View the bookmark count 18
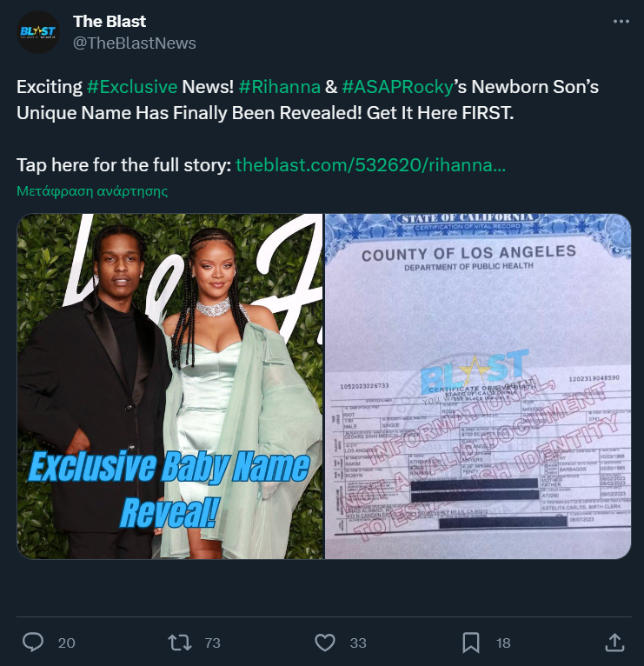Screen dimensions: 644x666 (503, 643)
